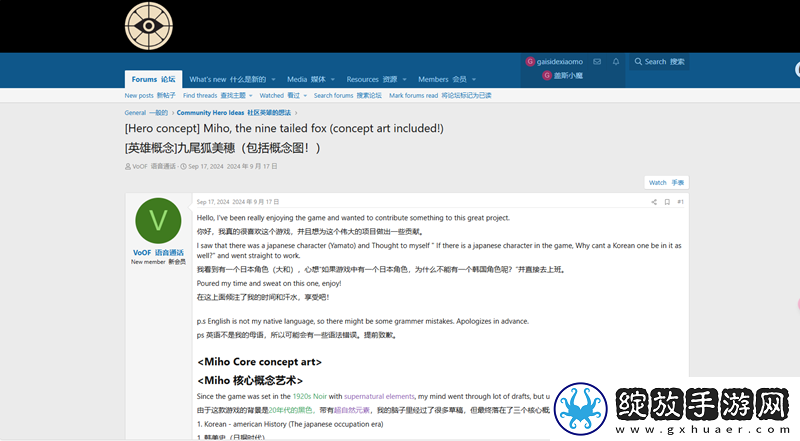
Task: Open the Community Hero Ideas breadcrumb
Action: 234,113
